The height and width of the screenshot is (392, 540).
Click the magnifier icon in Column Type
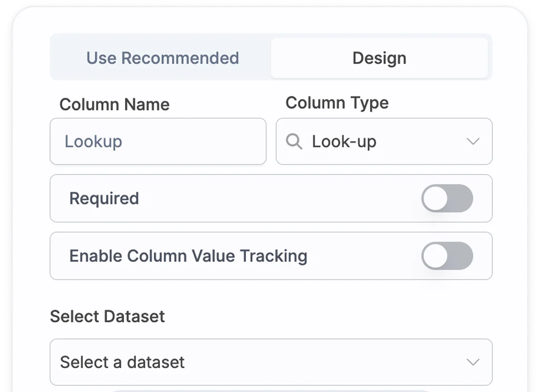[294, 142]
